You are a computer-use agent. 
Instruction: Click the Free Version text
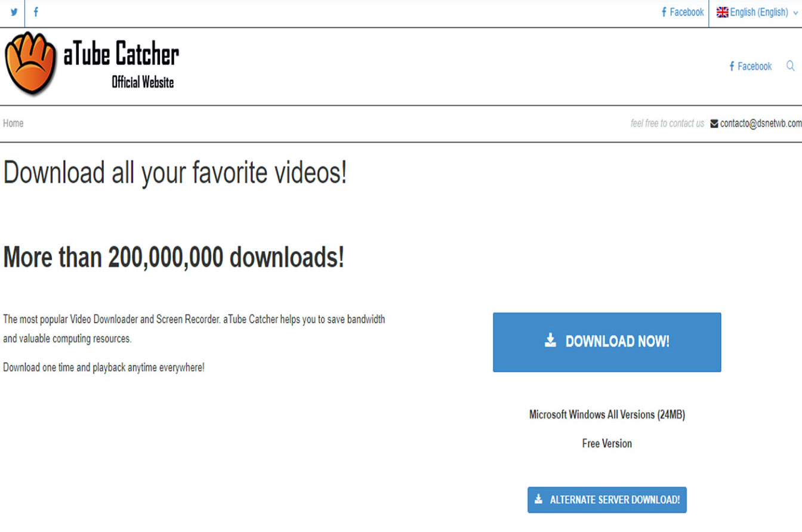(606, 443)
